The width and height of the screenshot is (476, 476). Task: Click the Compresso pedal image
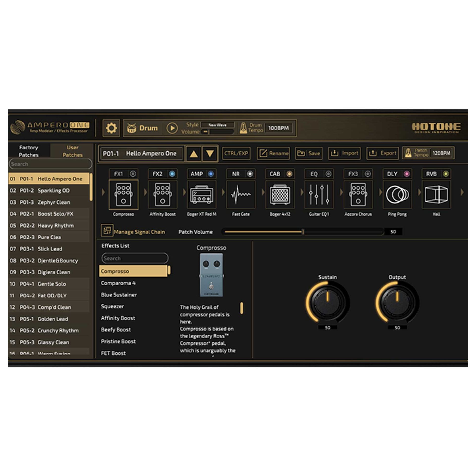pyautogui.click(x=211, y=275)
